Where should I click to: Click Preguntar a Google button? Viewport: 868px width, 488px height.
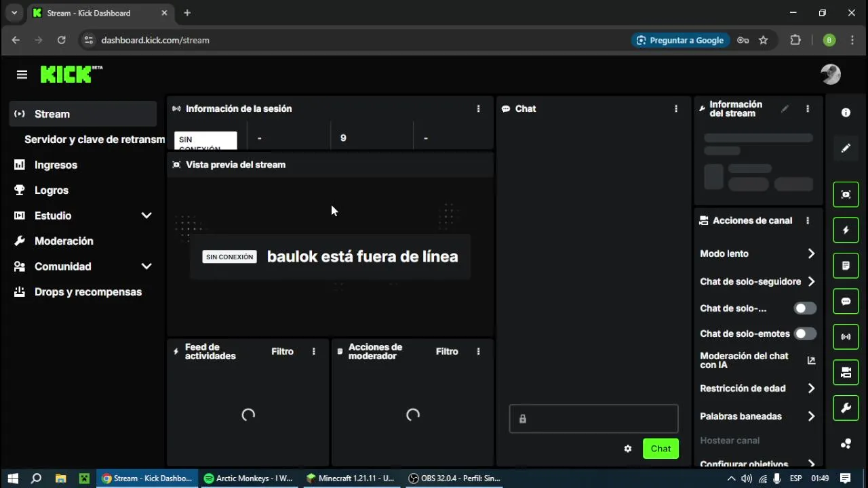681,40
